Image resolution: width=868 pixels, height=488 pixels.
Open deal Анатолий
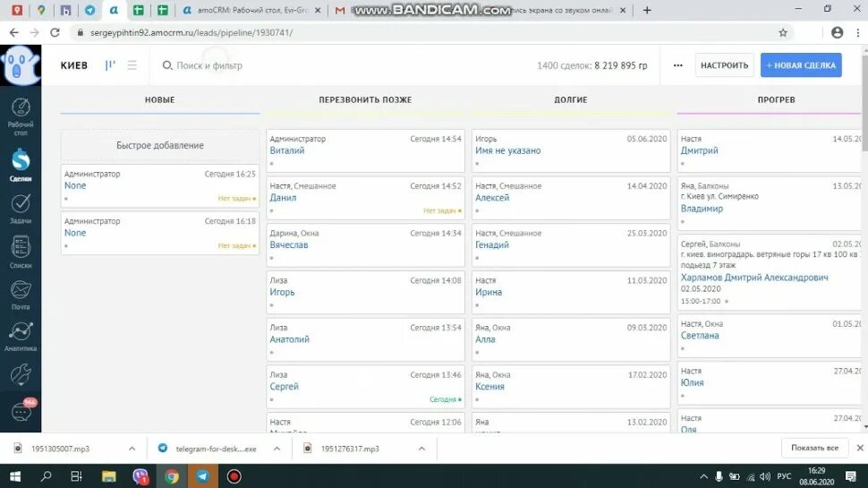pyautogui.click(x=289, y=339)
